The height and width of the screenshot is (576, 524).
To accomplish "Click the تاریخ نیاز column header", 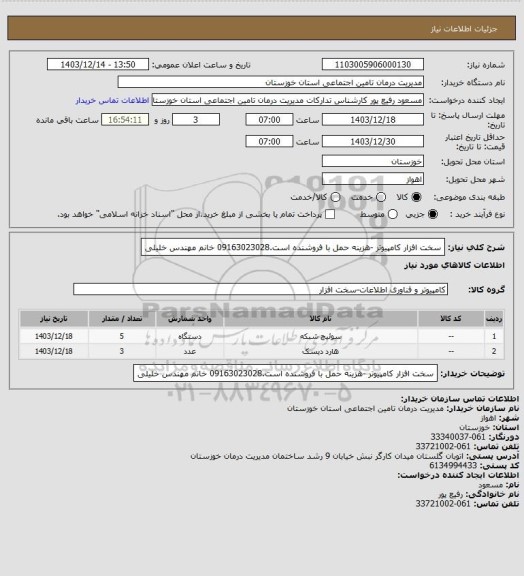I will tap(54, 318).
